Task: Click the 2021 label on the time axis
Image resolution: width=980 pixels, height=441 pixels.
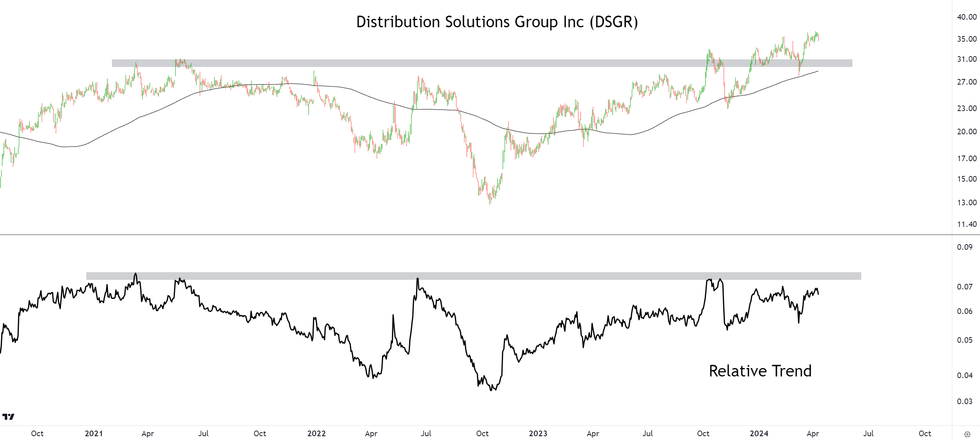Action: point(94,433)
